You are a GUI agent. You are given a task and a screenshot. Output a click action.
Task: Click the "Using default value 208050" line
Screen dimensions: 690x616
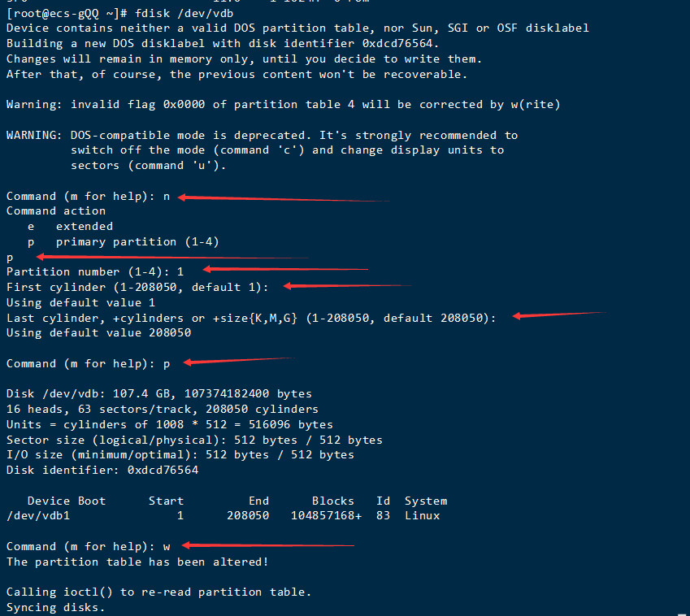pos(98,332)
